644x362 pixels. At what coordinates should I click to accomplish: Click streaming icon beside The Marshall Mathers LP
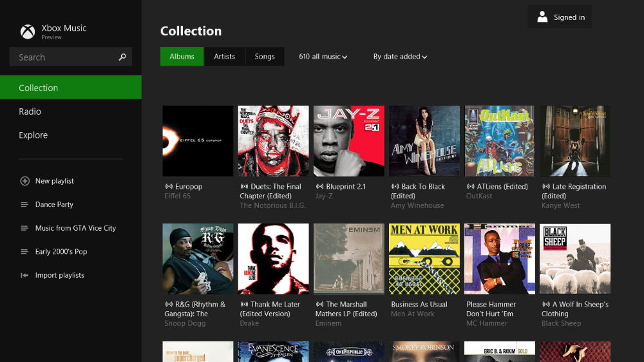click(x=319, y=305)
